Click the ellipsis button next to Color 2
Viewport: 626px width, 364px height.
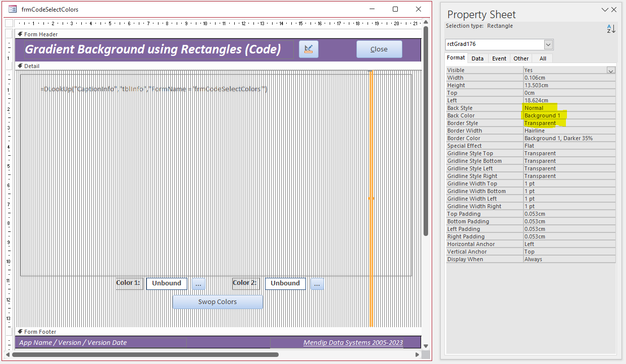(x=317, y=284)
